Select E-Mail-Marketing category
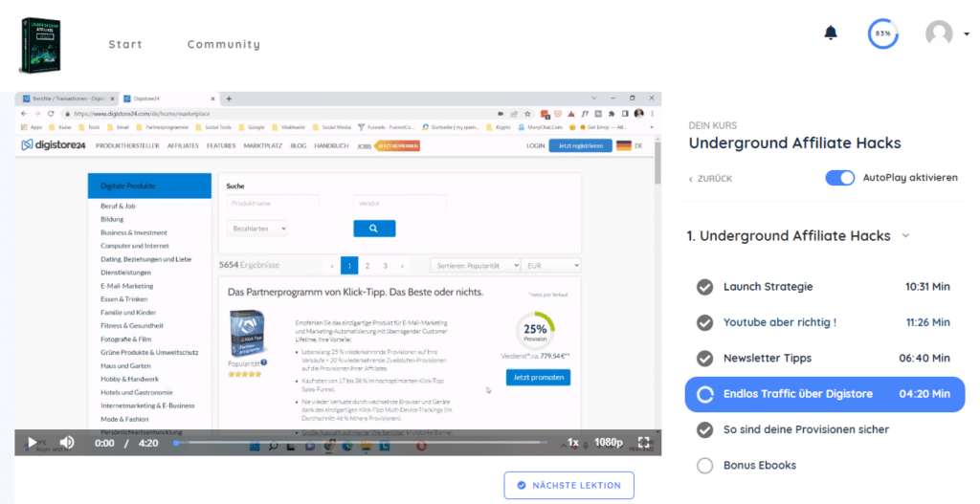The width and height of the screenshot is (980, 504). click(127, 285)
